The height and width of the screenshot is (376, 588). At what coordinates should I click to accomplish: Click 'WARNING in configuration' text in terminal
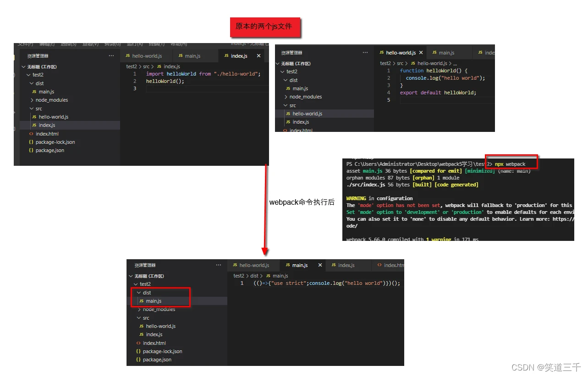[x=379, y=198]
